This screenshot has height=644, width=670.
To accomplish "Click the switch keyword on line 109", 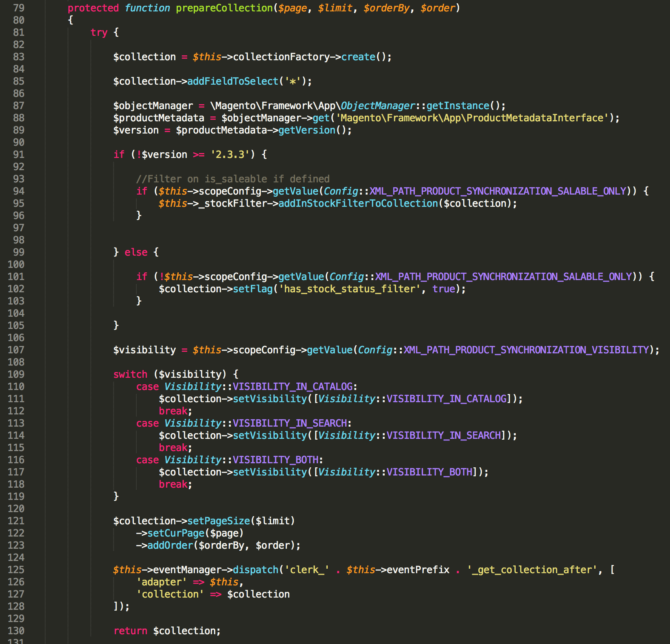I will click(130, 375).
